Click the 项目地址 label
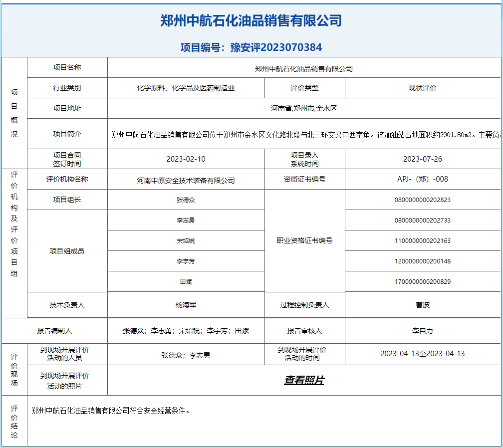This screenshot has height=448, width=503. tap(67, 108)
